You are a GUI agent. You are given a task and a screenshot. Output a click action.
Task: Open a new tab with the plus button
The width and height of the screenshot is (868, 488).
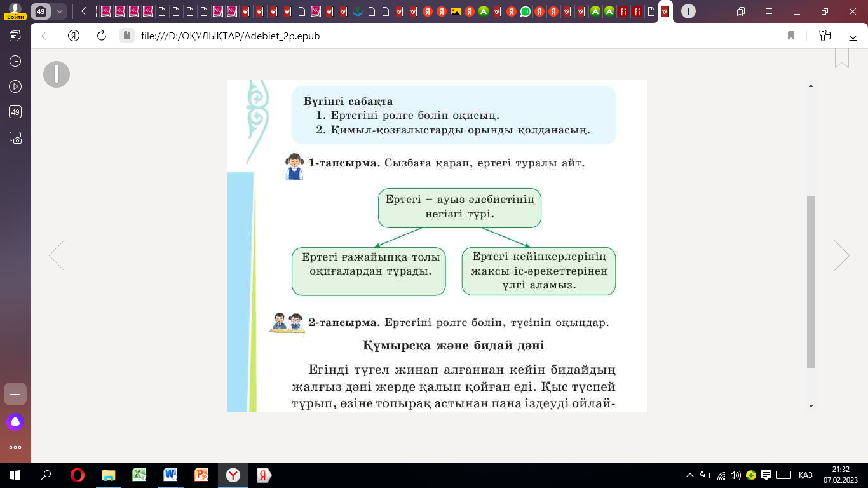689,11
